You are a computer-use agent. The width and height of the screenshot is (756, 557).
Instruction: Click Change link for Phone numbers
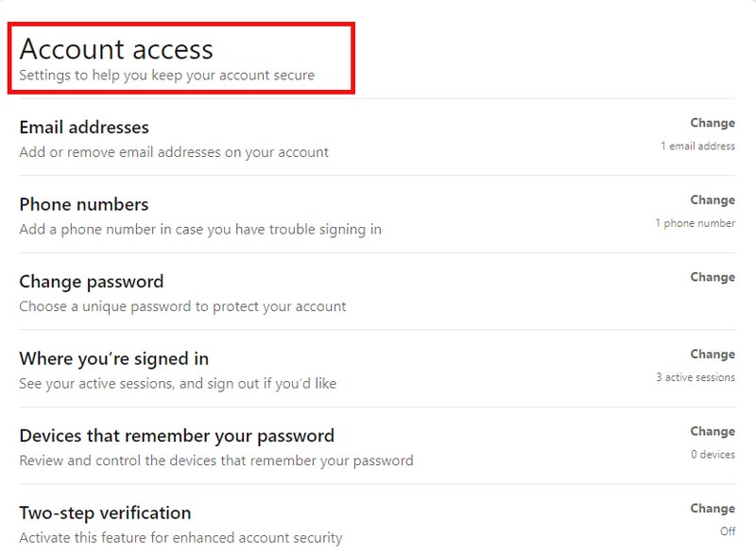click(x=712, y=200)
